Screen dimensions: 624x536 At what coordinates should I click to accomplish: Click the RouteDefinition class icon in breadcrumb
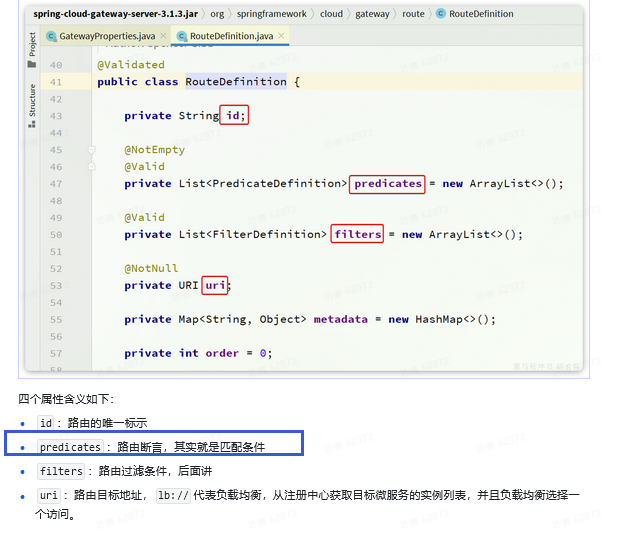point(441,14)
